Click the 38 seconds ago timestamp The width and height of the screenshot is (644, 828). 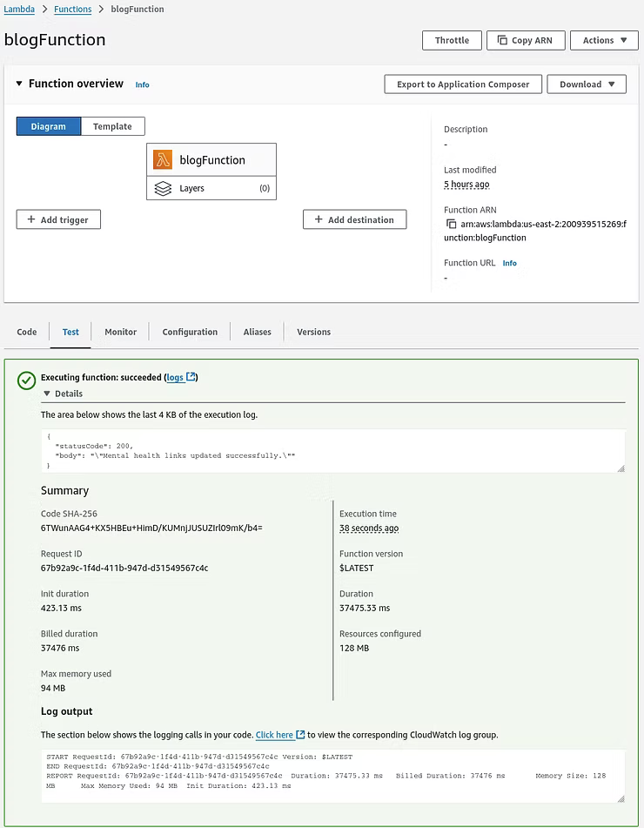click(369, 528)
